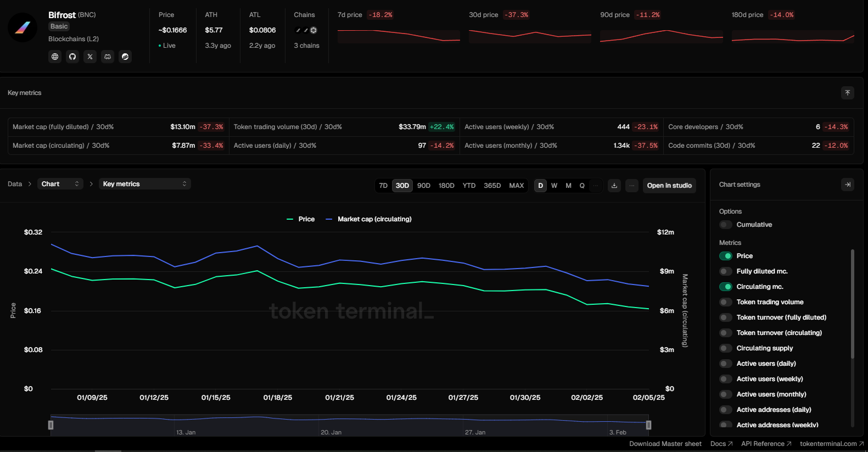
Task: Toggle Price series in chart legend
Action: click(x=301, y=219)
